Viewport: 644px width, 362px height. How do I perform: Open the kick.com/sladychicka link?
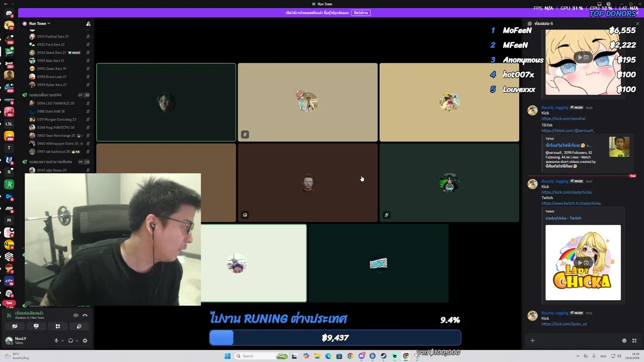(567, 192)
